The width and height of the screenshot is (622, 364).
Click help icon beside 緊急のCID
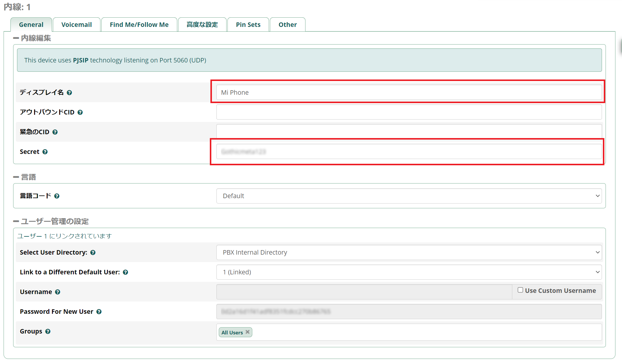55,132
